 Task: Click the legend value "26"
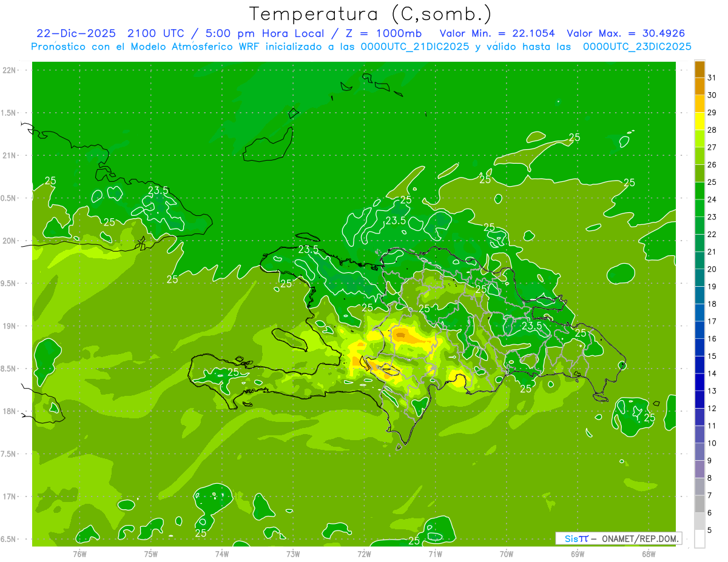712,164
